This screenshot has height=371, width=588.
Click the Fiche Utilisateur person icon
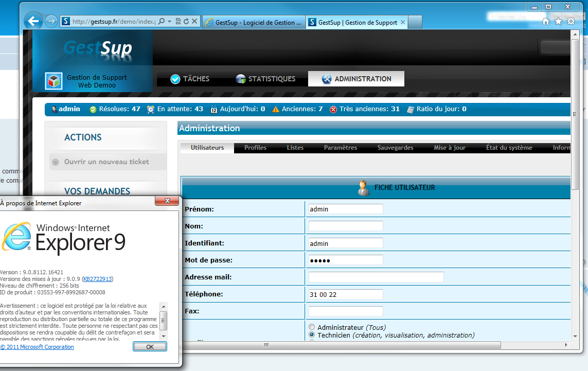[x=363, y=188]
